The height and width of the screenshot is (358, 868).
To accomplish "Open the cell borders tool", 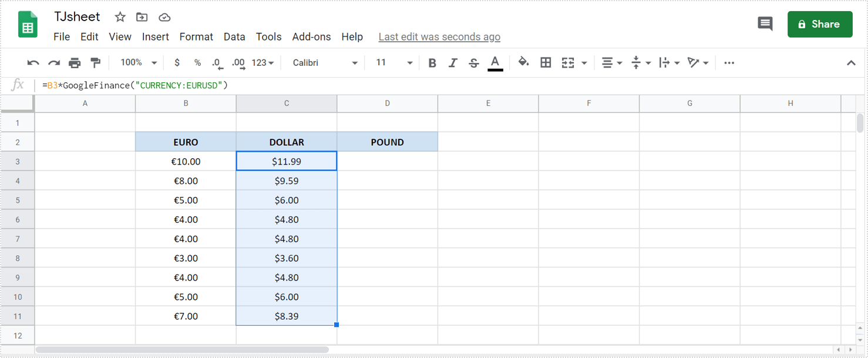I will [546, 63].
